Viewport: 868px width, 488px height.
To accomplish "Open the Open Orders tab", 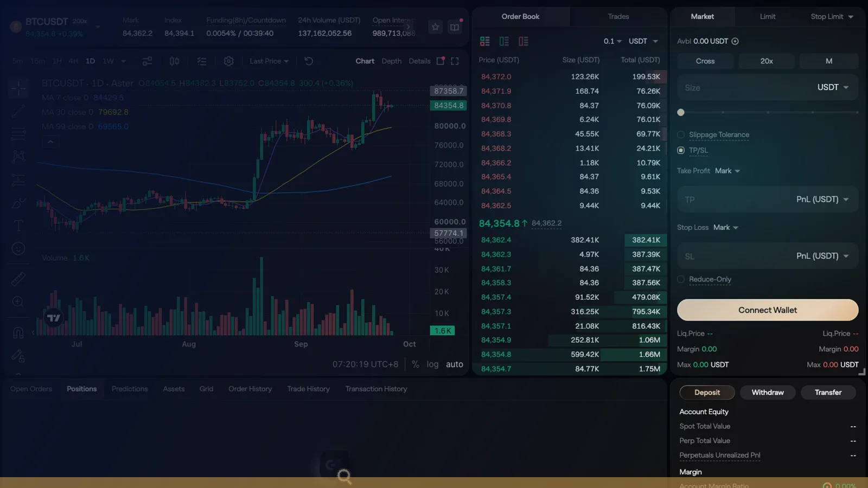I will (x=31, y=389).
